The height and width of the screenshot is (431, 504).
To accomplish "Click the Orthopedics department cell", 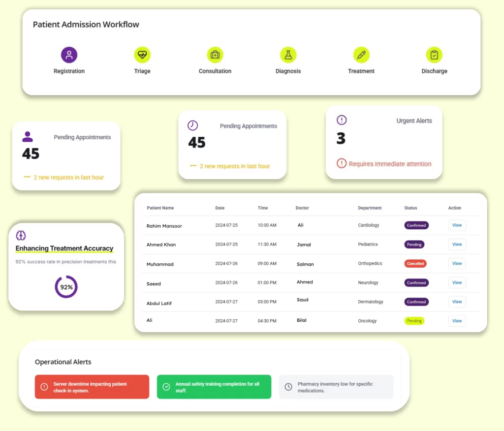I will pyautogui.click(x=370, y=264).
